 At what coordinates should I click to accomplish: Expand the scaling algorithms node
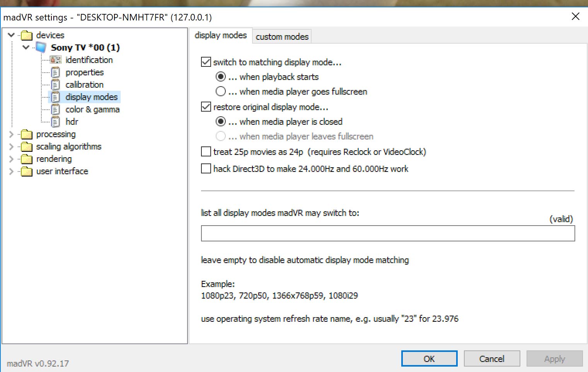pos(11,147)
